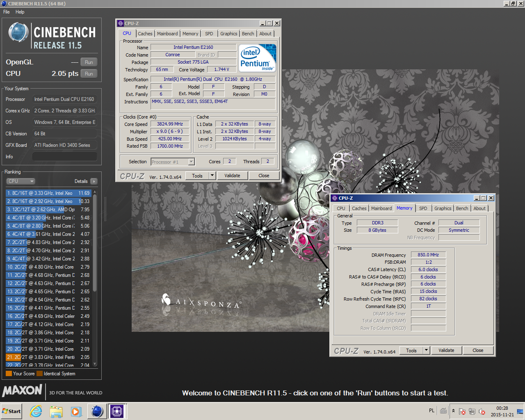Click CPU-Z title icon in first window
Screen dimensions: 525x420
pyautogui.click(x=121, y=23)
